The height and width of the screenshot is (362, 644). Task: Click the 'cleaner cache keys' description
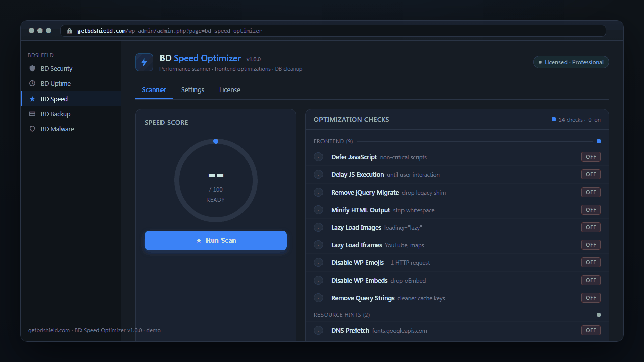(421, 298)
